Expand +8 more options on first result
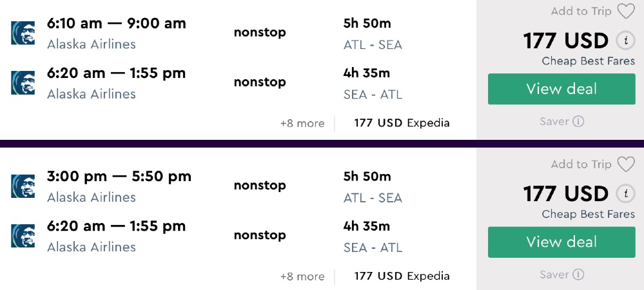This screenshot has width=644, height=290. [302, 123]
